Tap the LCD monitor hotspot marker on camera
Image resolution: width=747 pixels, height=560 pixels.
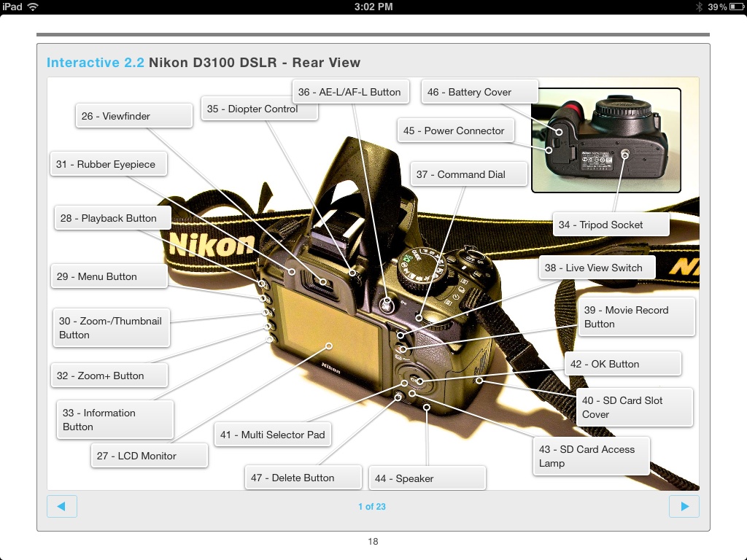pos(329,346)
